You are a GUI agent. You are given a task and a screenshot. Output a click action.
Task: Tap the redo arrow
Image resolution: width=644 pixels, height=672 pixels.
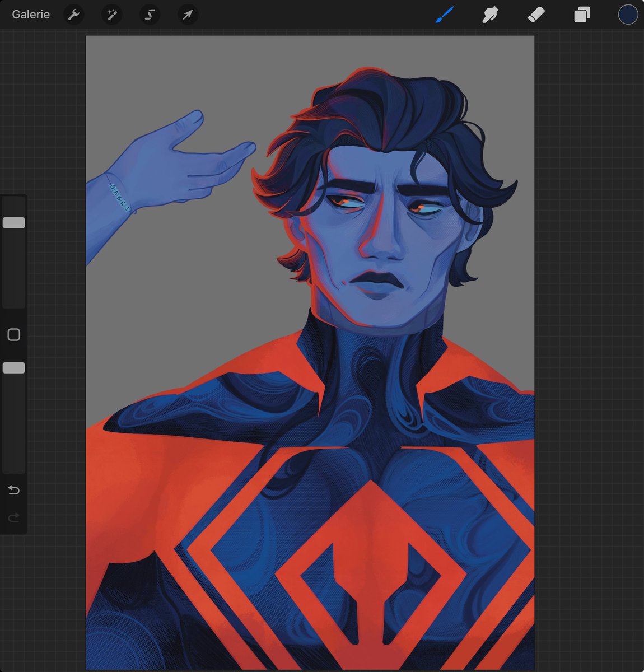[13, 517]
